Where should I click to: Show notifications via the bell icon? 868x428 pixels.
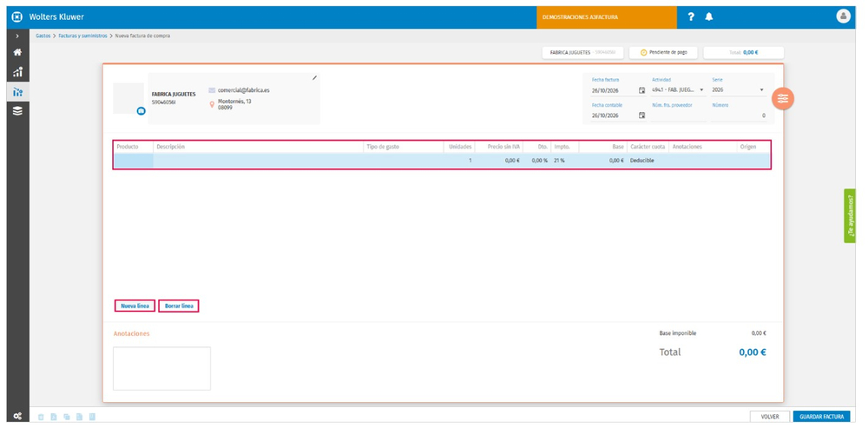[x=708, y=17]
